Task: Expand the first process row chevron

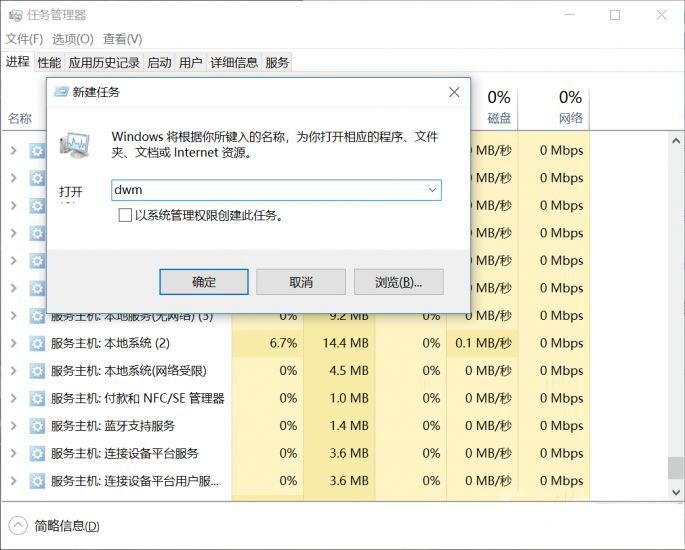Action: [x=14, y=151]
